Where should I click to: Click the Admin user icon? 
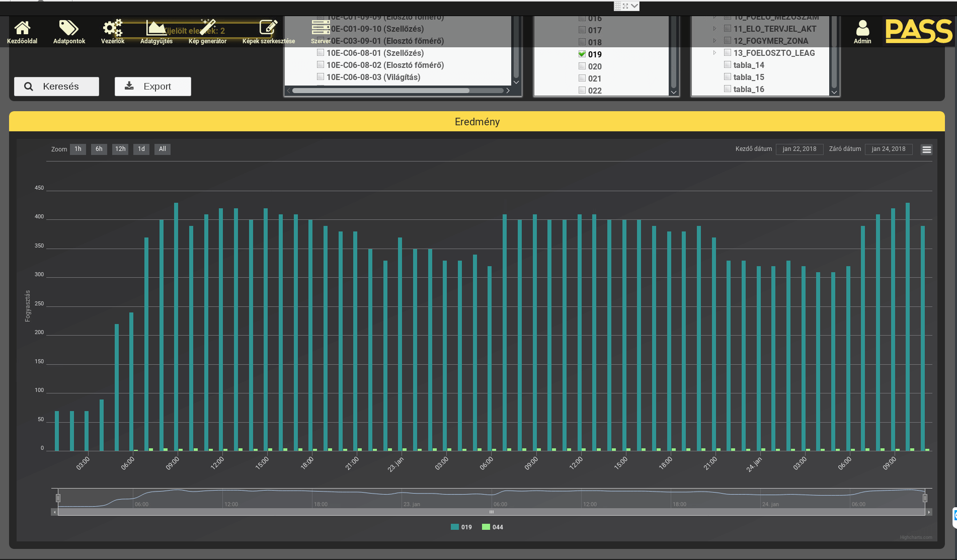(862, 28)
